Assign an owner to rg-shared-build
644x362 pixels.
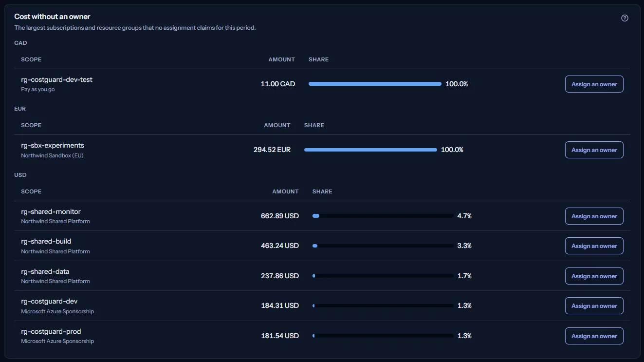point(594,246)
